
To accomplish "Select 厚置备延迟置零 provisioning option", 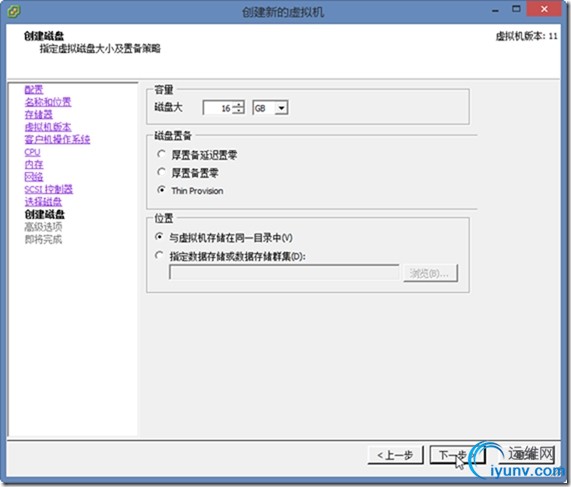I will [x=161, y=154].
